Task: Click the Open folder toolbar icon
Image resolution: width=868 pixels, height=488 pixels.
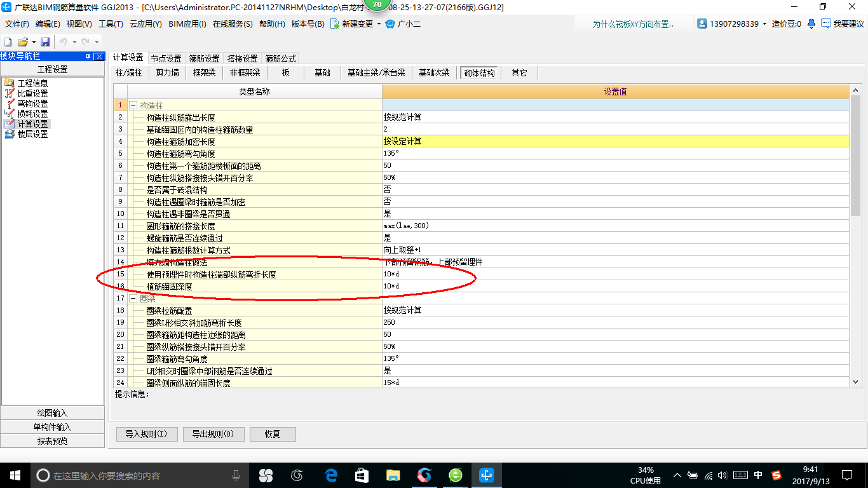Action: coord(22,41)
